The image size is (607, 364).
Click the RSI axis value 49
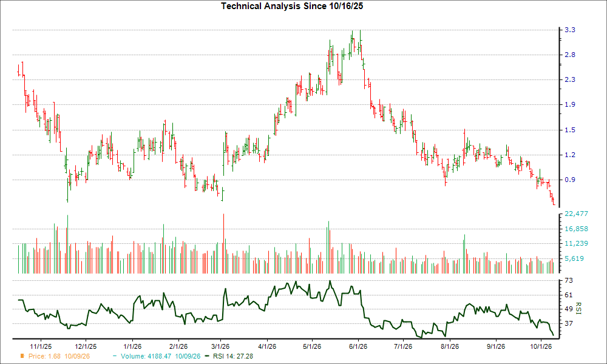[x=569, y=309]
